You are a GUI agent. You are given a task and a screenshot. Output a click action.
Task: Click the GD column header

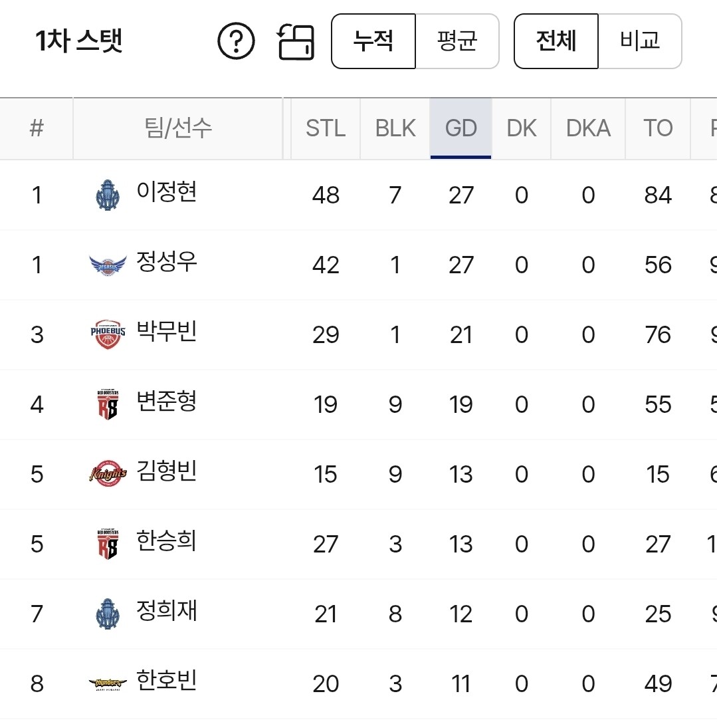(461, 128)
